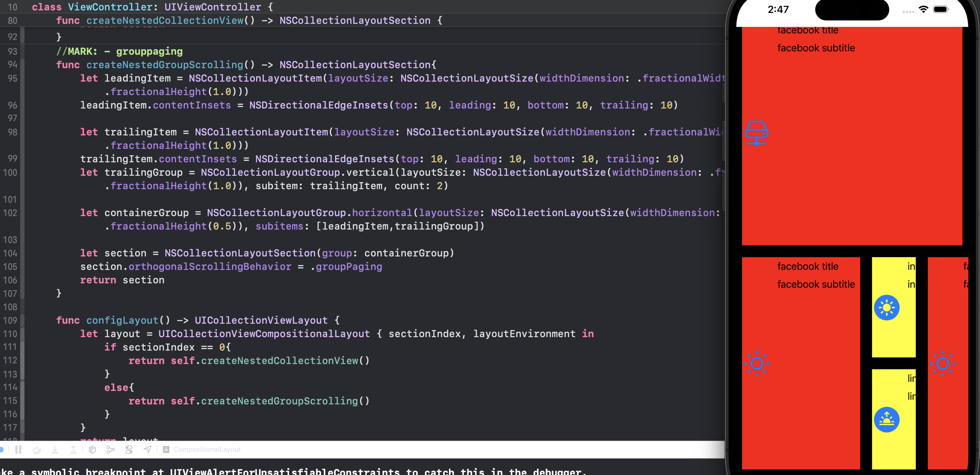Open Debug View Hierarchy
This screenshot has height=475, width=980.
pos(92,450)
